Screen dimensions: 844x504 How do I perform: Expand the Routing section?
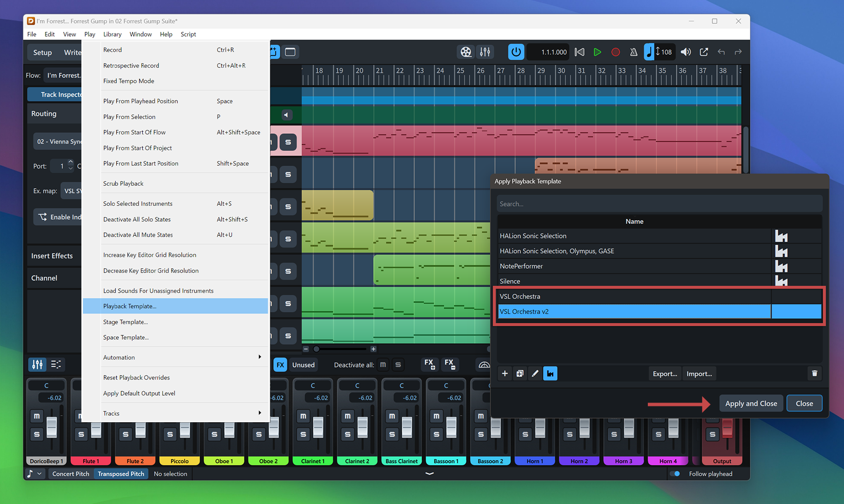[54, 113]
